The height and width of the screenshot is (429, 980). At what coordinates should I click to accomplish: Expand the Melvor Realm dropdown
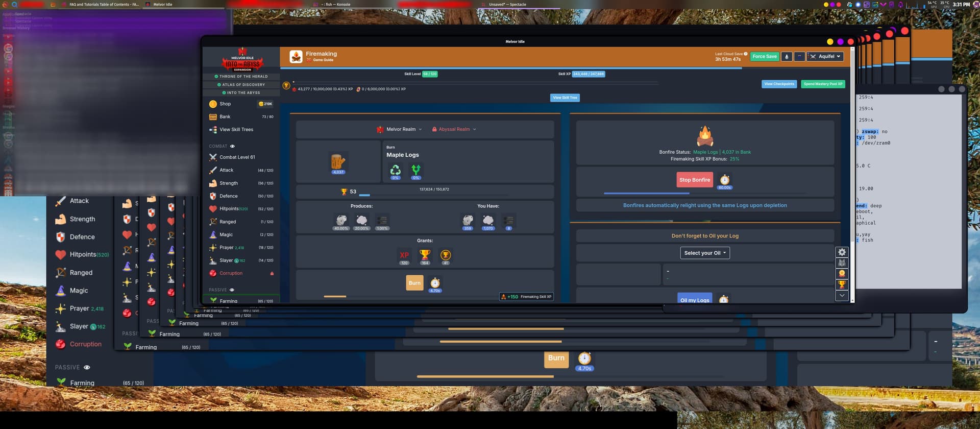click(x=400, y=129)
